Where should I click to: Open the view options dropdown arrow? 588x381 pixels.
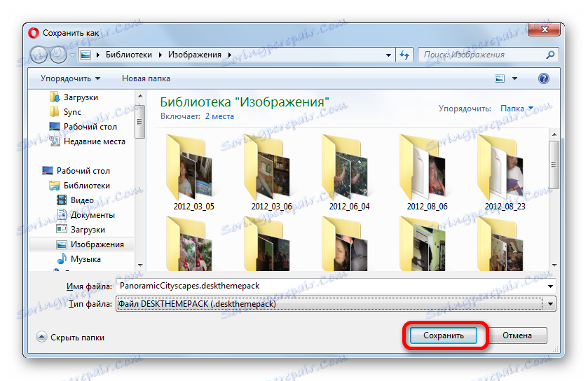(x=515, y=78)
